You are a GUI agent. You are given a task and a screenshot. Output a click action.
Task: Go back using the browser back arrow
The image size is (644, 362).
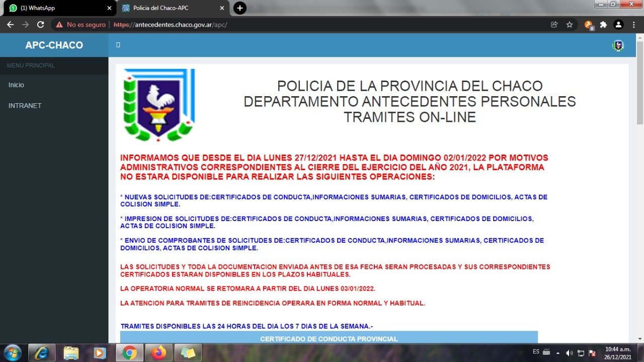point(10,25)
